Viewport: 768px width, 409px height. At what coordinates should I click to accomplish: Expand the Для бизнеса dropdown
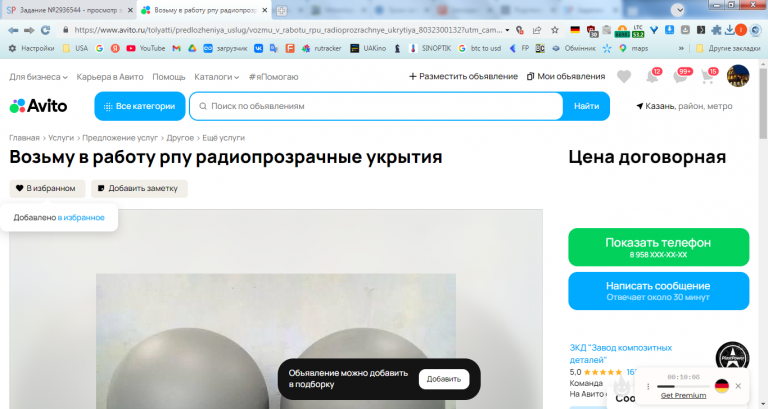(x=38, y=77)
